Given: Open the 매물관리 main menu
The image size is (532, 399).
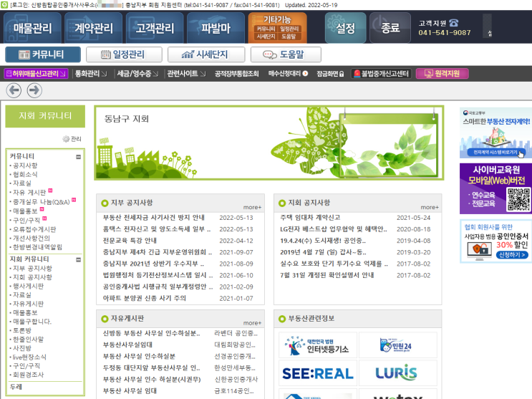Looking at the screenshot, I should click(32, 27).
